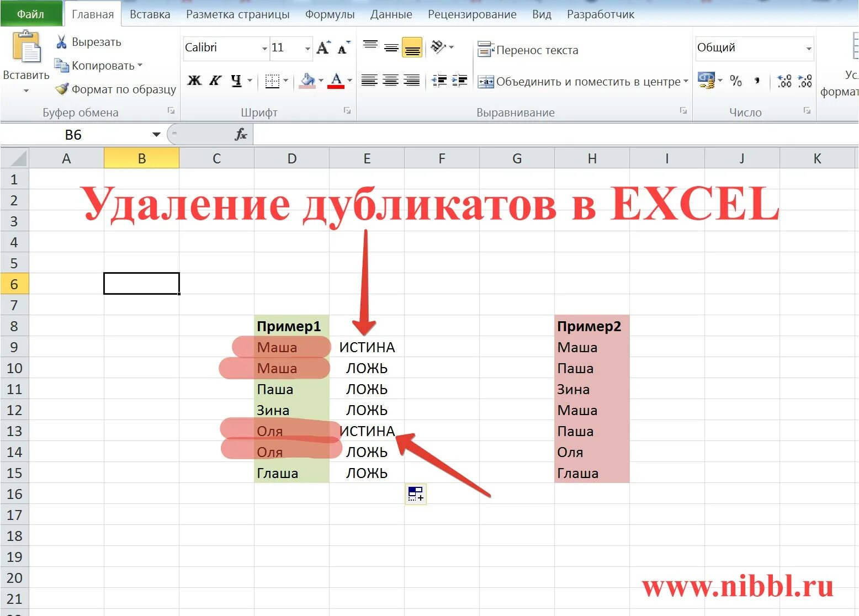
Task: Decrease font size with the small A icon
Action: 343,48
